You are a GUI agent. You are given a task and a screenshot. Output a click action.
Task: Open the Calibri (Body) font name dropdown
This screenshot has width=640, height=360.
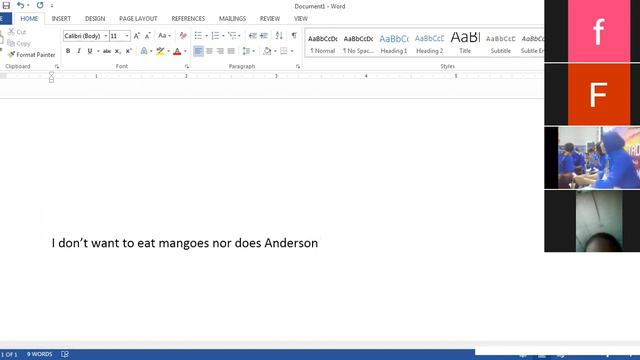(x=106, y=36)
